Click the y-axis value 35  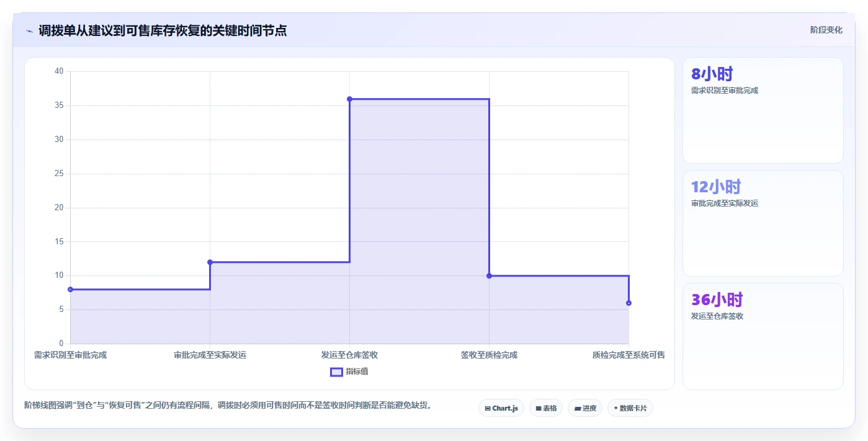60,105
